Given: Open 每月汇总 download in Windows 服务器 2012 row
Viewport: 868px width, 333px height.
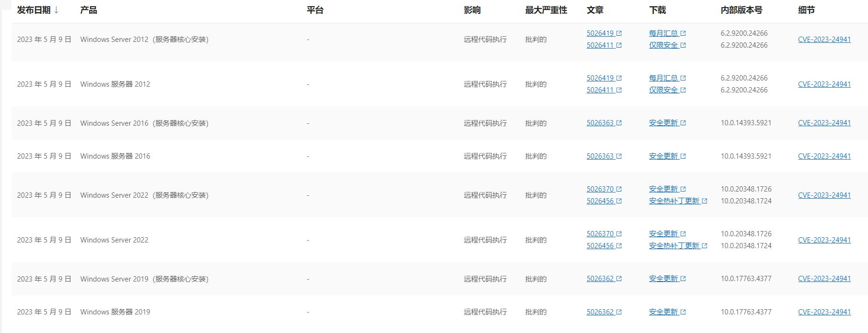Looking at the screenshot, I should tap(664, 78).
